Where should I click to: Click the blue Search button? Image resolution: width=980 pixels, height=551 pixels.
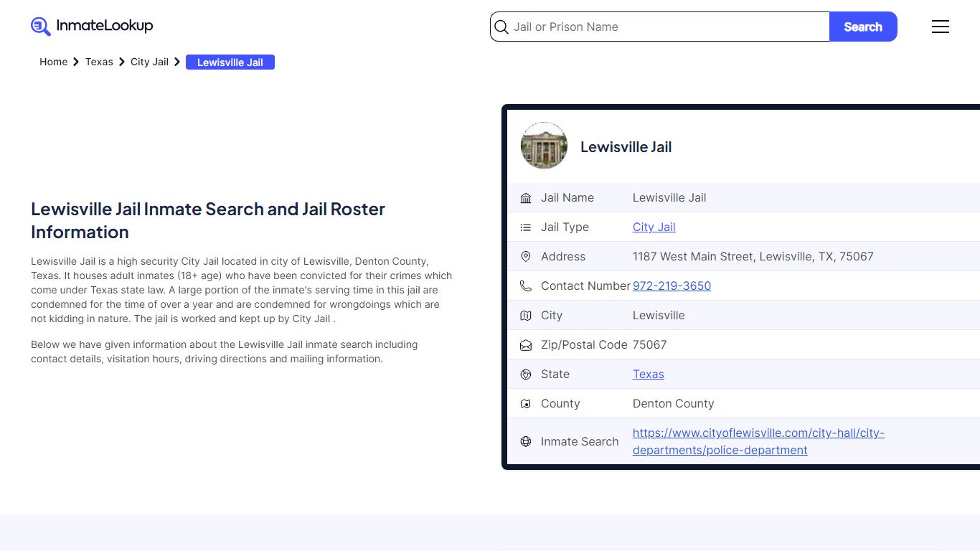point(863,27)
